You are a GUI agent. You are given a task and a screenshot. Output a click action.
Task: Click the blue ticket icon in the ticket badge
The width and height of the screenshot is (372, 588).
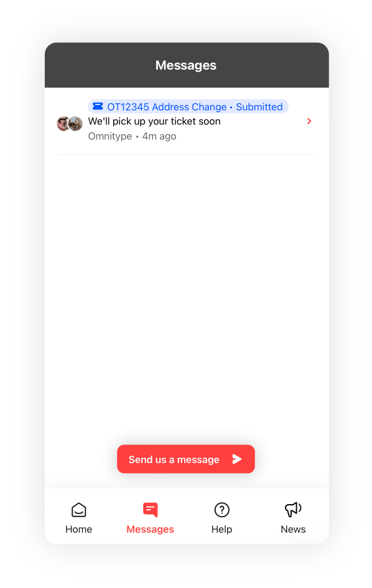point(98,106)
